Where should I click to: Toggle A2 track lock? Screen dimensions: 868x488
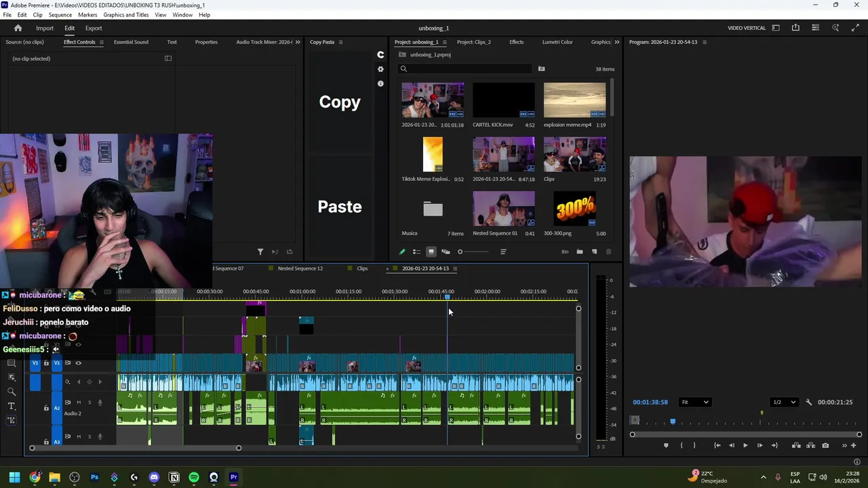click(46, 408)
